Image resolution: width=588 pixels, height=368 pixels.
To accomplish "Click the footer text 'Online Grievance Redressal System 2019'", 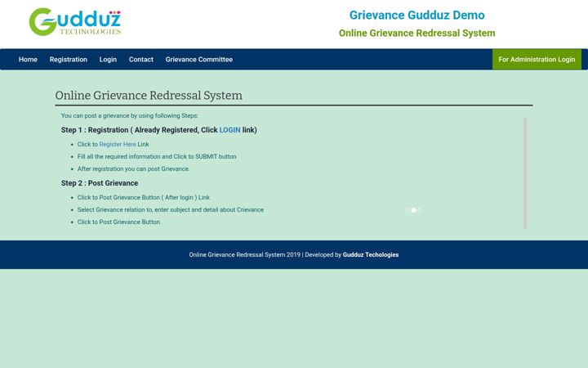I will point(244,254).
